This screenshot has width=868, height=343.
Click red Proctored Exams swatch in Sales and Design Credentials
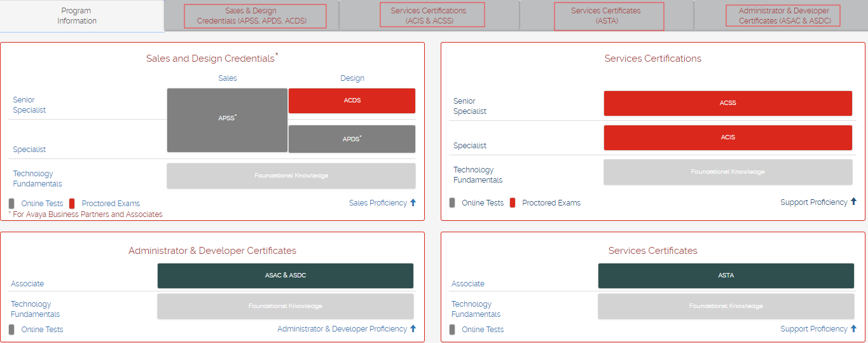pos(72,204)
